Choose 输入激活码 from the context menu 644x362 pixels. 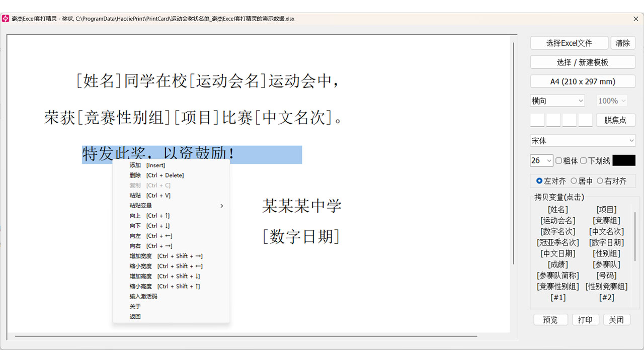click(x=142, y=296)
